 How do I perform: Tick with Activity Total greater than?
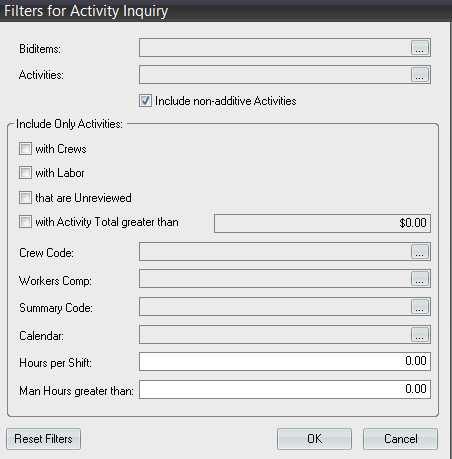25,222
